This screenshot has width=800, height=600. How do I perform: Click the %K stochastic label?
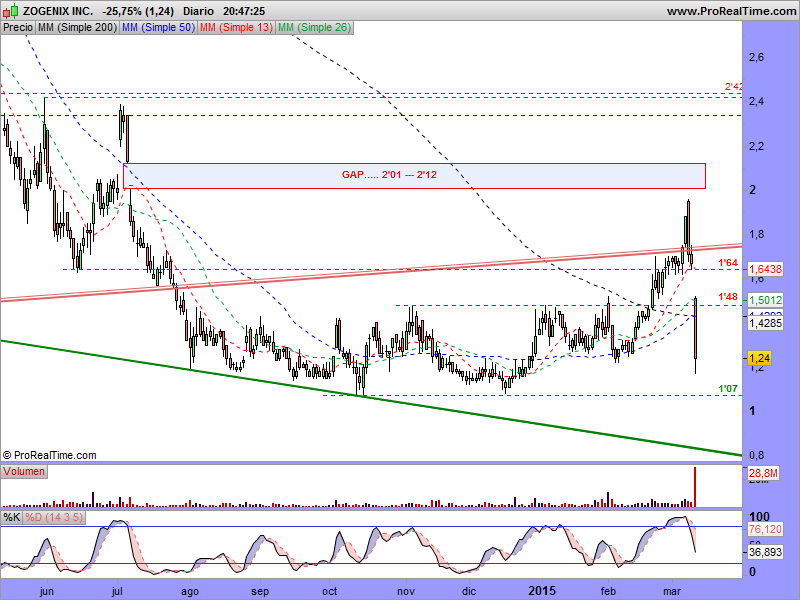(11, 517)
